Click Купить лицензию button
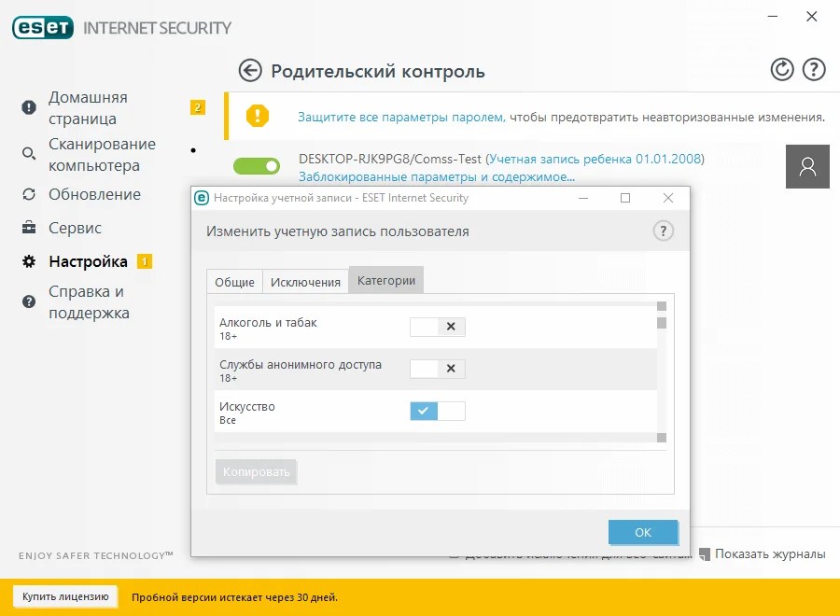Image resolution: width=840 pixels, height=616 pixels. point(65,596)
